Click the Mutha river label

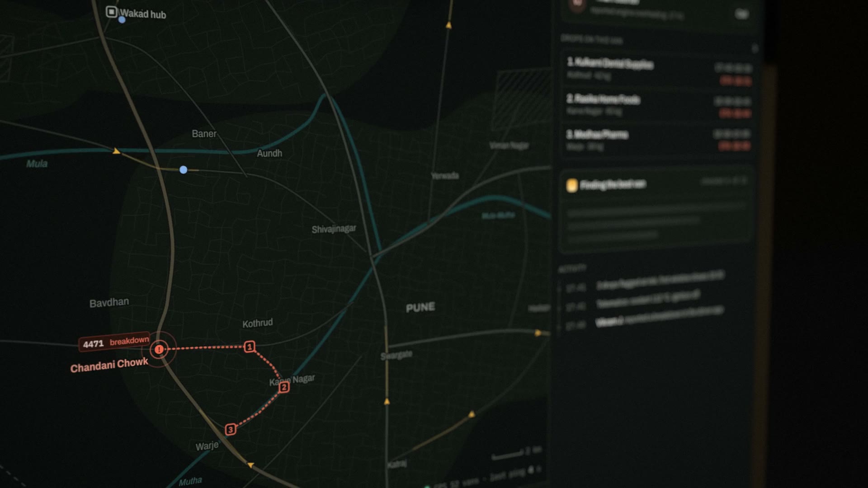coord(190,481)
